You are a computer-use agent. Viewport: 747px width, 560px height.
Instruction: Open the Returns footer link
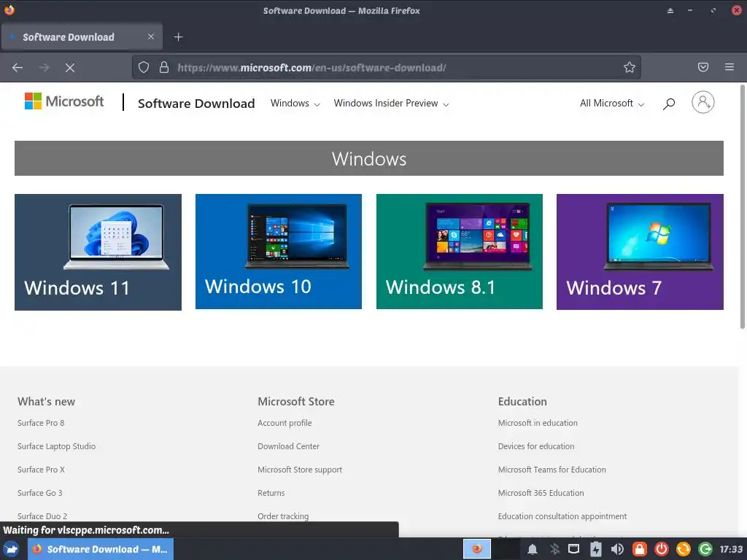click(x=271, y=493)
